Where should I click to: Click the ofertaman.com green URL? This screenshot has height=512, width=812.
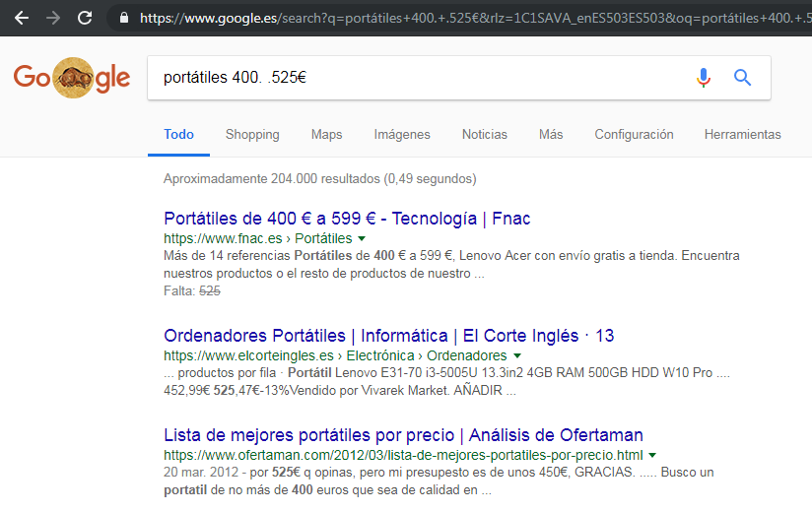coord(403,455)
